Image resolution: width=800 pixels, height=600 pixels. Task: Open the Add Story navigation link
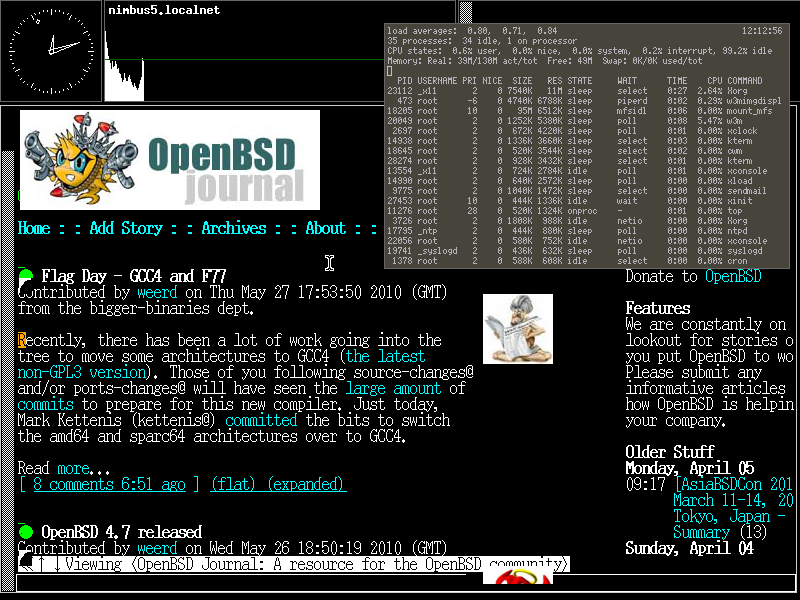pyautogui.click(x=126, y=228)
